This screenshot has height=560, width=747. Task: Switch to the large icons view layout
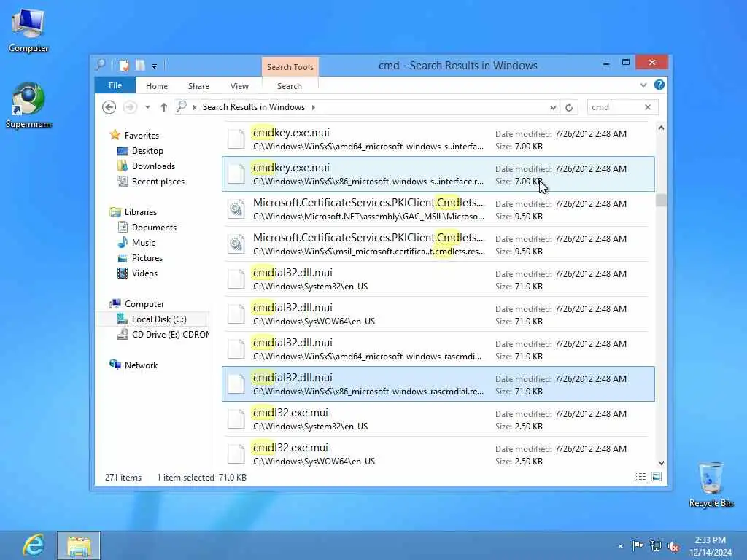[x=657, y=477]
